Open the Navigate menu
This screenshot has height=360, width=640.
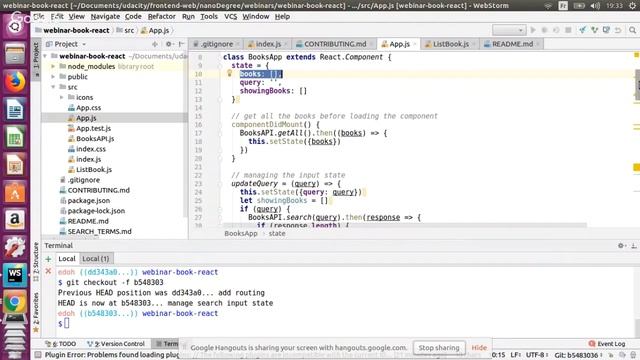click(x=105, y=16)
